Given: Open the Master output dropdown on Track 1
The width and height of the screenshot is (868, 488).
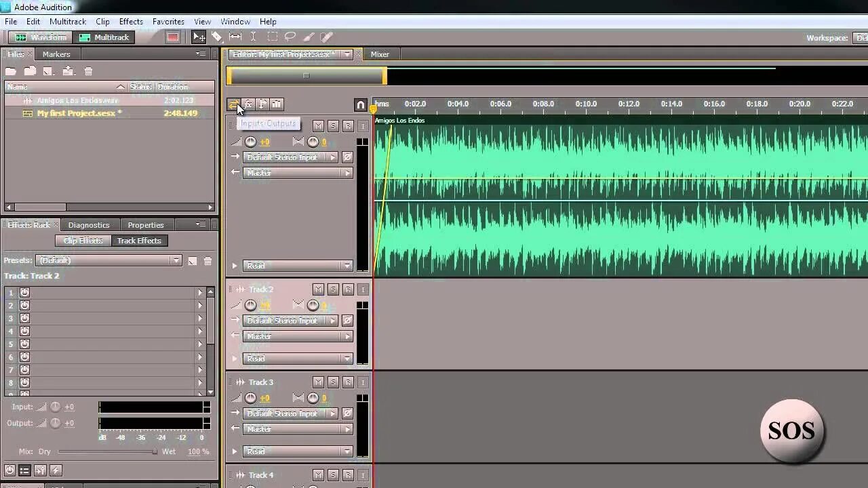Looking at the screenshot, I should pos(347,173).
